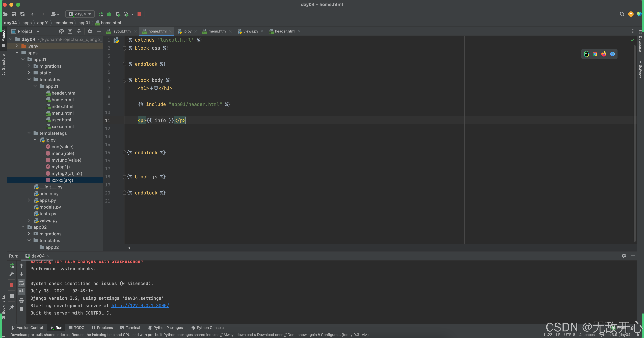Viewport: 644px width, 338px height.
Task: Expand all items in Project panel
Action: (x=70, y=31)
